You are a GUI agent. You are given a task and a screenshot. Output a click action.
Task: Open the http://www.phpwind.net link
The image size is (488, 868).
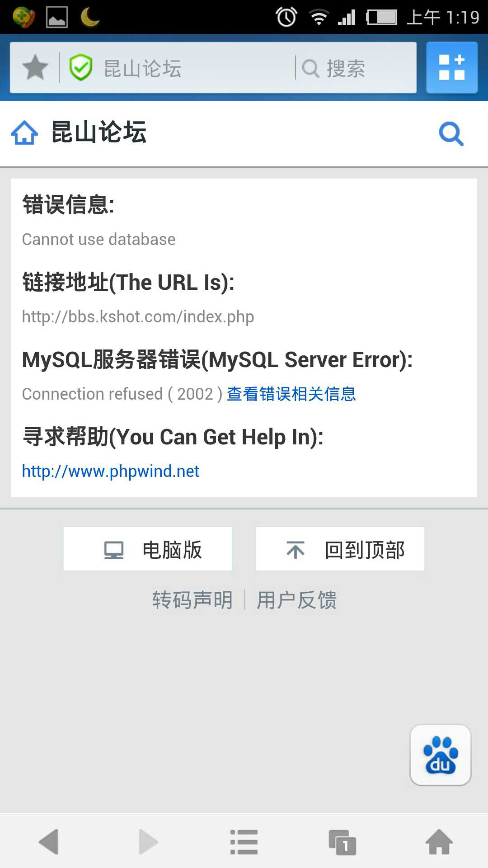tap(110, 472)
